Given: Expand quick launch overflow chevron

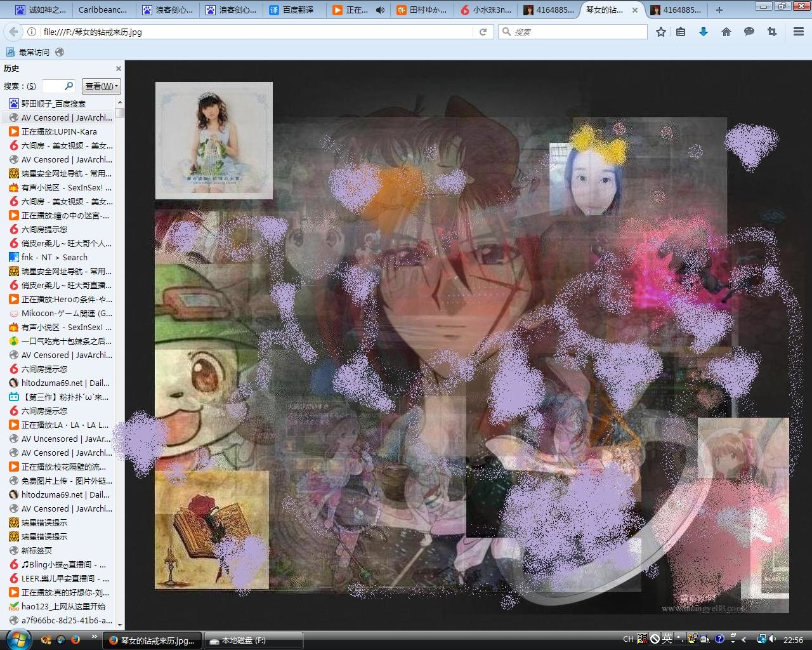Looking at the screenshot, I should 95,636.
